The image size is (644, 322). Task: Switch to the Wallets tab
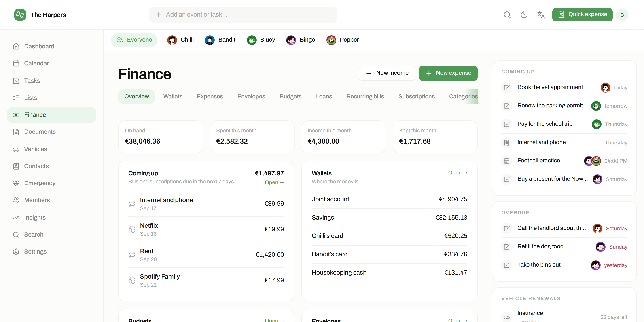click(173, 97)
